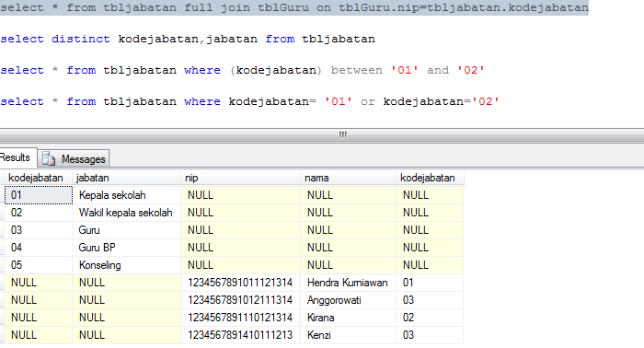
Task: Click the 'Konseling' cell
Action: (127, 265)
